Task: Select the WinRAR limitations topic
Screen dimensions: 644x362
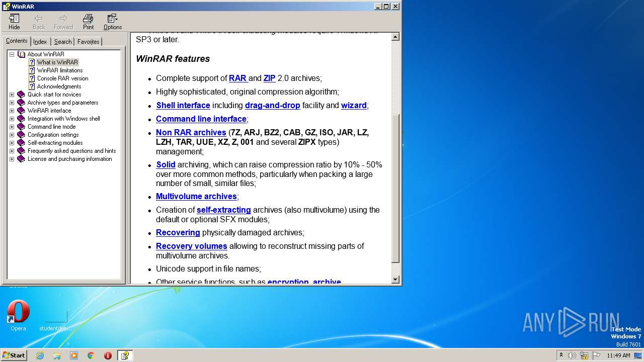Action: (60, 70)
